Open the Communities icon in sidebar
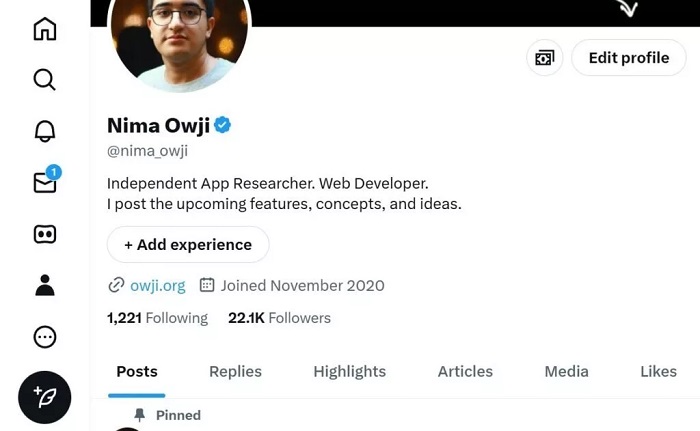Image resolution: width=700 pixels, height=431 pixels. coord(45,234)
